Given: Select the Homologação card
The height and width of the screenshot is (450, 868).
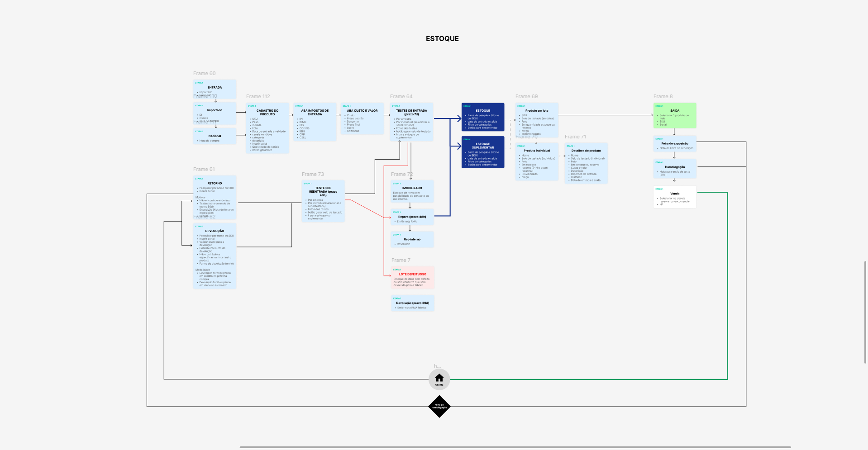Looking at the screenshot, I should (x=674, y=169).
